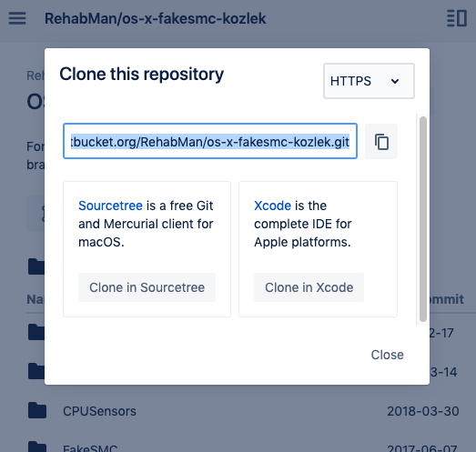Open the FakeSMC folder name
The image size is (476, 452).
click(x=90, y=448)
